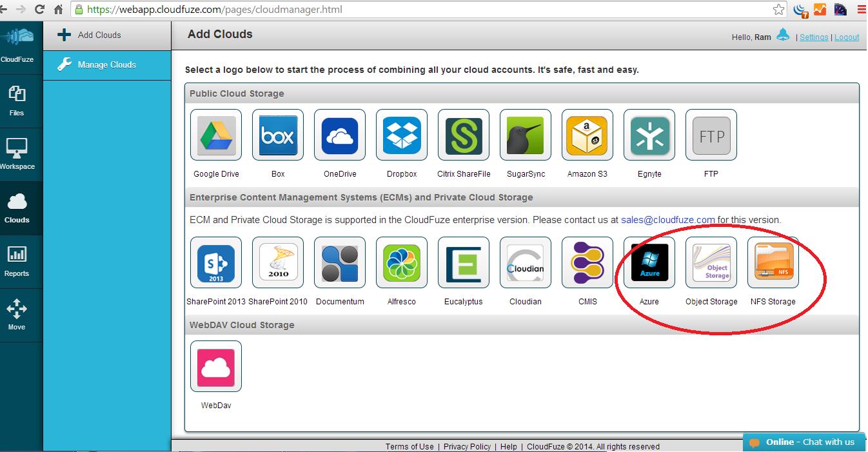Start a chat with support
The width and height of the screenshot is (868, 452).
[x=805, y=442]
